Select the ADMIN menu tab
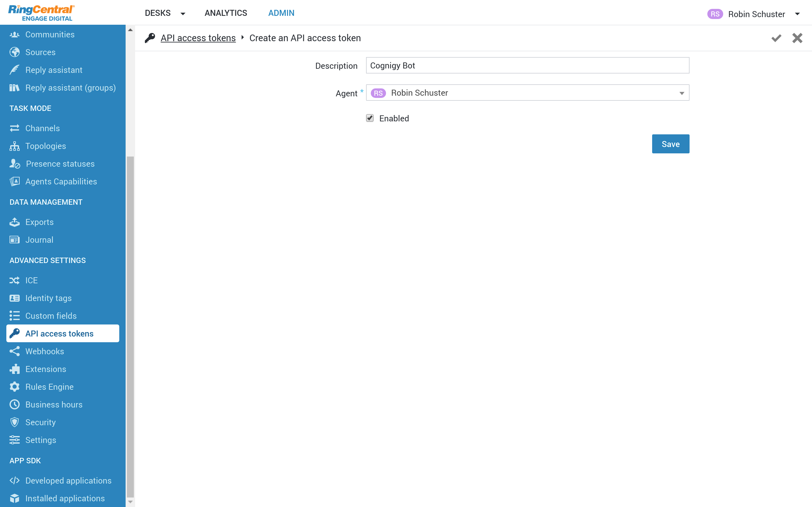This screenshot has height=507, width=812. pos(281,13)
